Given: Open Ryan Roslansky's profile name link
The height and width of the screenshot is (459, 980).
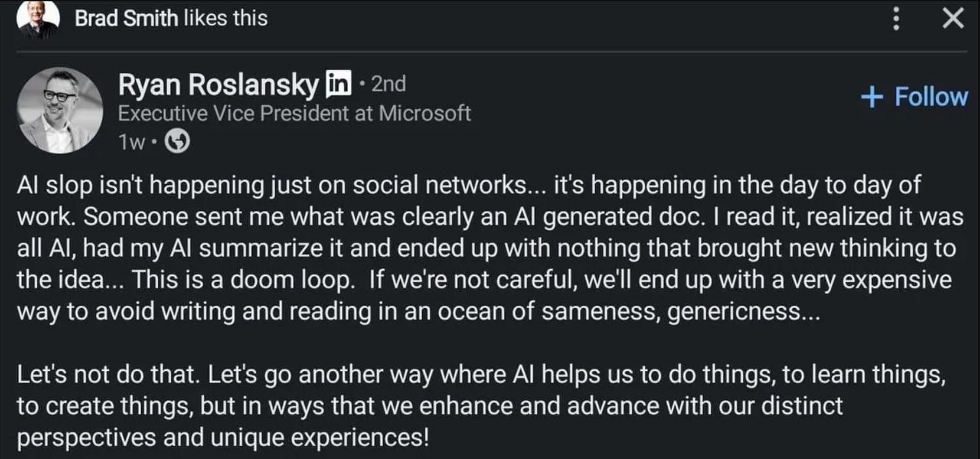Looking at the screenshot, I should pos(218,85).
